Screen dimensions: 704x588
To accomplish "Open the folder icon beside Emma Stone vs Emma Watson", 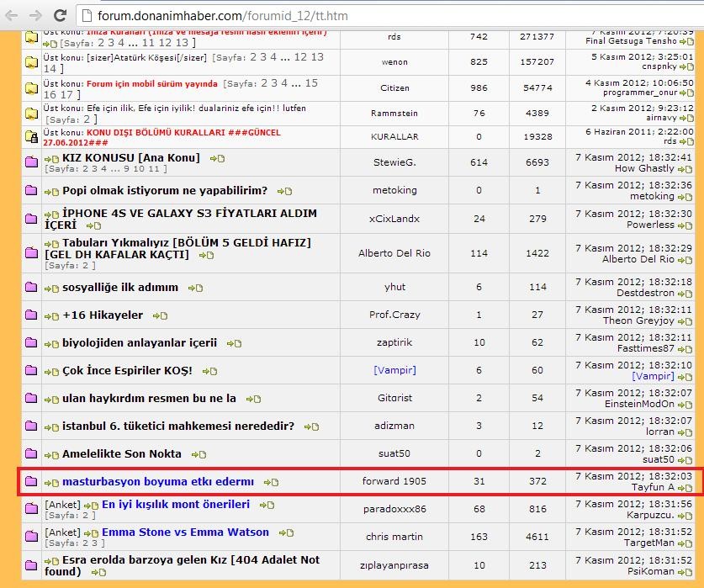I will click(x=31, y=537).
